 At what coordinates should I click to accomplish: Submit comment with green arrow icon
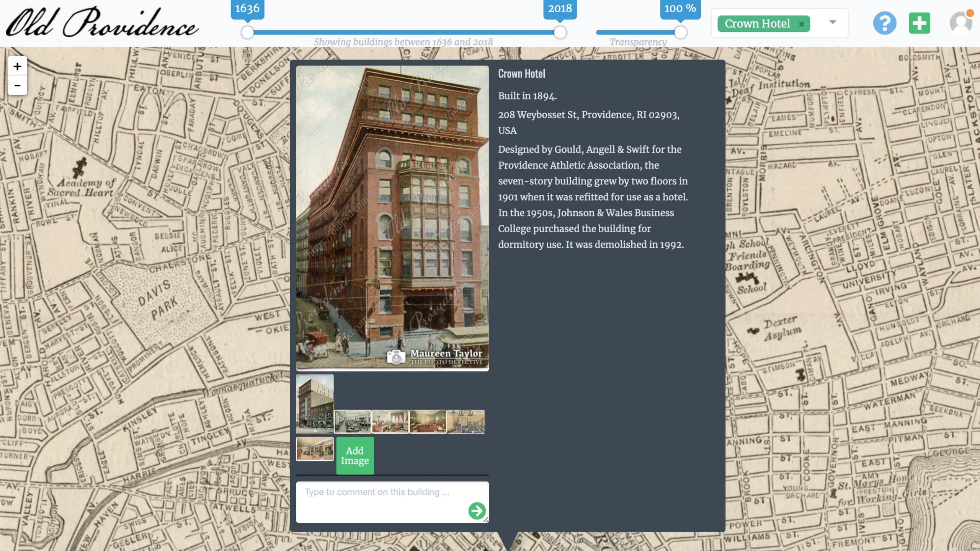(477, 510)
